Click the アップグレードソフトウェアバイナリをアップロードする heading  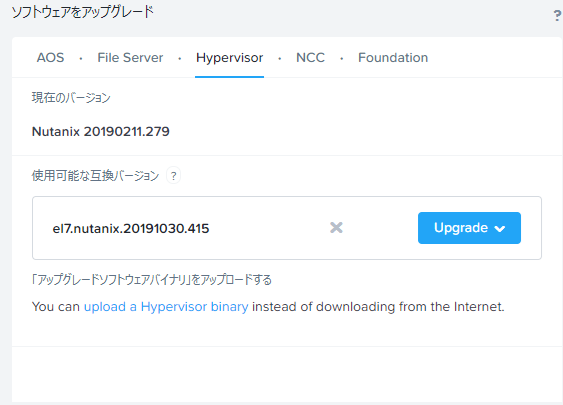click(x=152, y=280)
